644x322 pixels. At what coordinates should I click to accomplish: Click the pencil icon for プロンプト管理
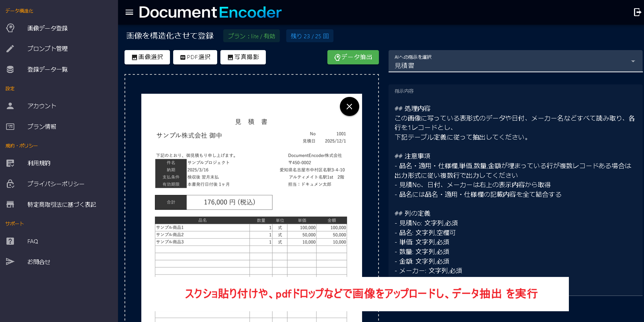pos(10,49)
